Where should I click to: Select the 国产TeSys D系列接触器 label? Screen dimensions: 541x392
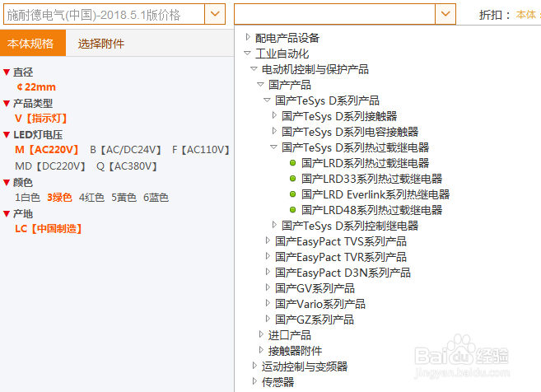click(339, 116)
